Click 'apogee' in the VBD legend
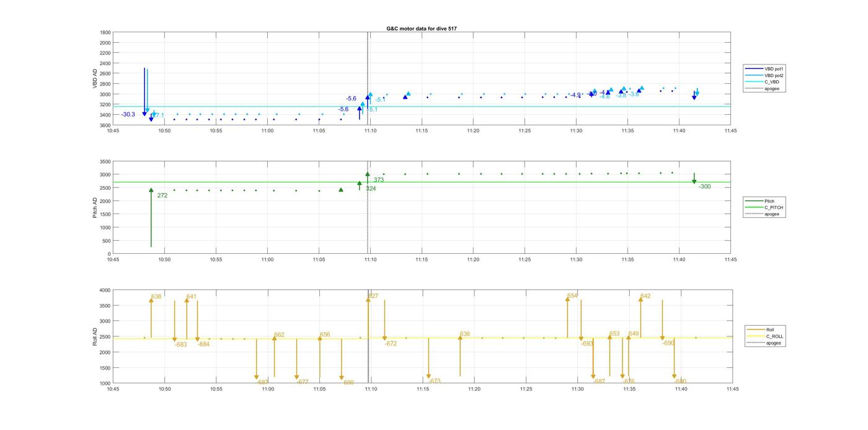 (x=763, y=89)
